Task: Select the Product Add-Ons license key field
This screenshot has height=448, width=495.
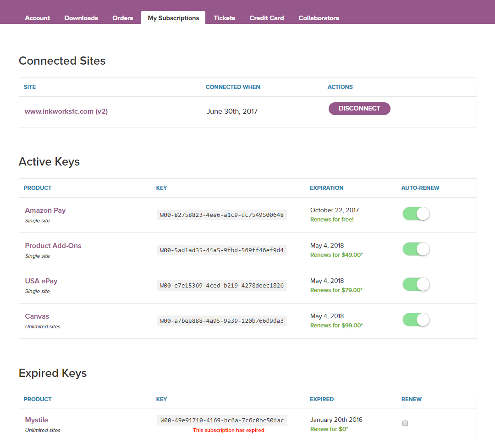Action: [222, 250]
